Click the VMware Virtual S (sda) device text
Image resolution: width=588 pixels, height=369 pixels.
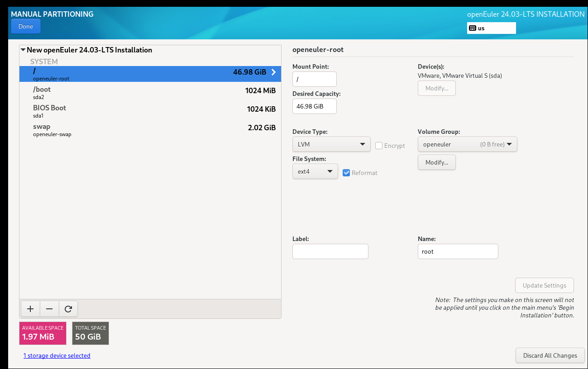pyautogui.click(x=460, y=76)
